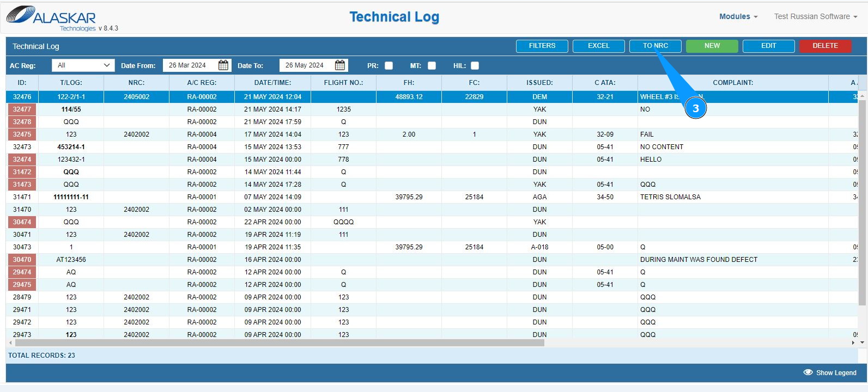Viewport: 868px width, 392px height.
Task: Click date 21 MAY 2024 14:17
Action: click(x=272, y=109)
